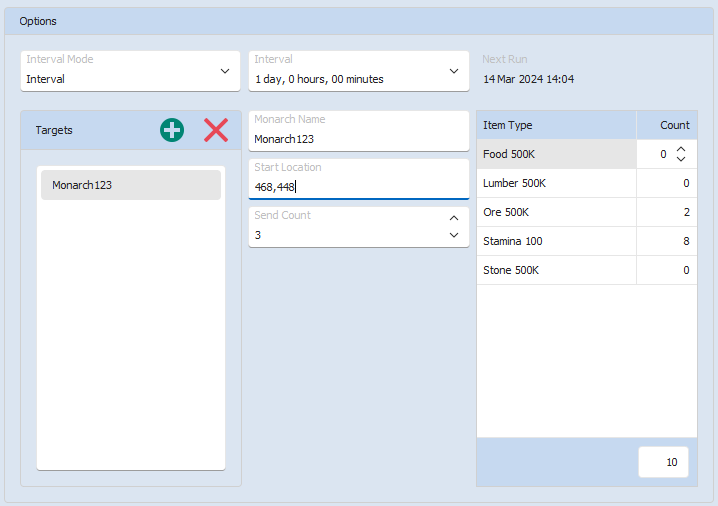Click the total count box showing 10
Image resolution: width=718 pixels, height=506 pixels.
coord(664,462)
